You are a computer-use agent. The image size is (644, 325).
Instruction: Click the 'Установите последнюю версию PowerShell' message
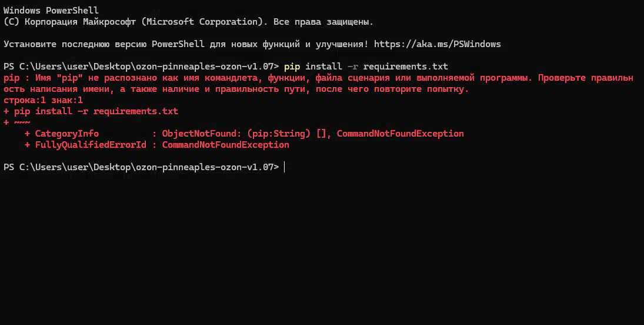pos(104,44)
